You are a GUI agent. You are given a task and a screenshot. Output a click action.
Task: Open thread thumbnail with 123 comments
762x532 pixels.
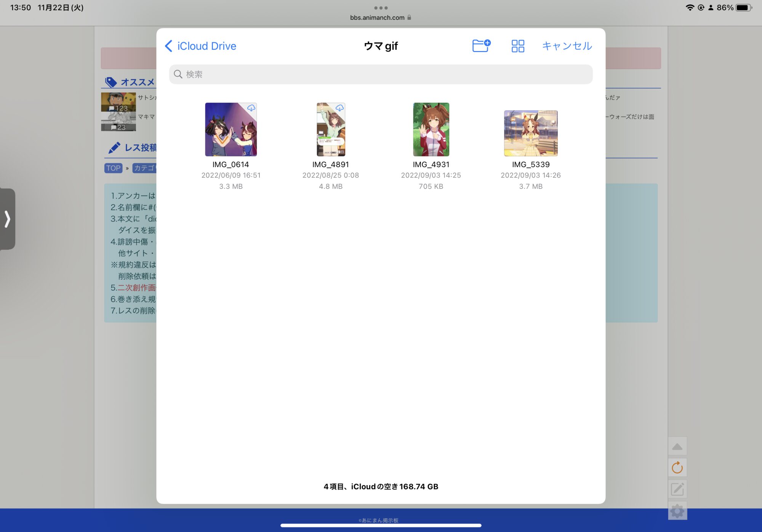click(118, 102)
